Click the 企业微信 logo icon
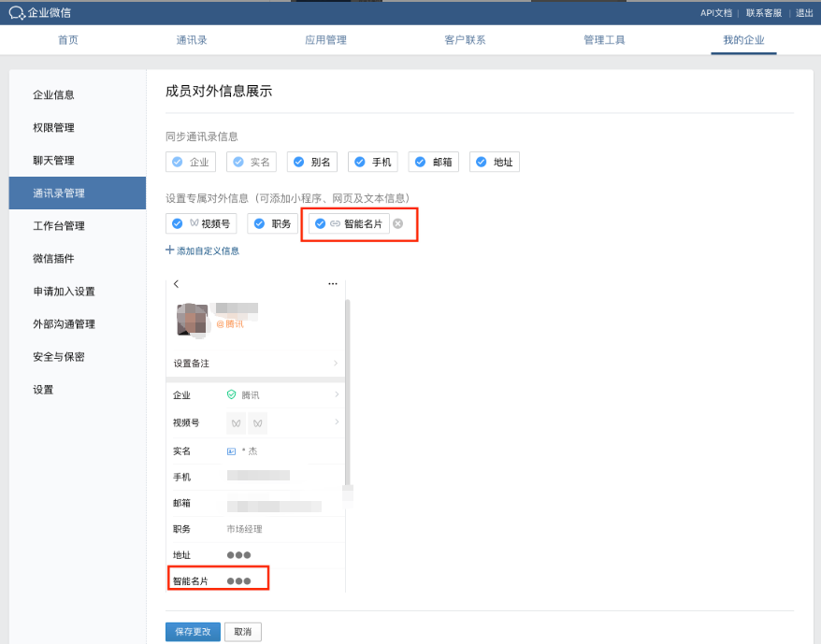Screen dimensions: 821x644 click(17, 13)
